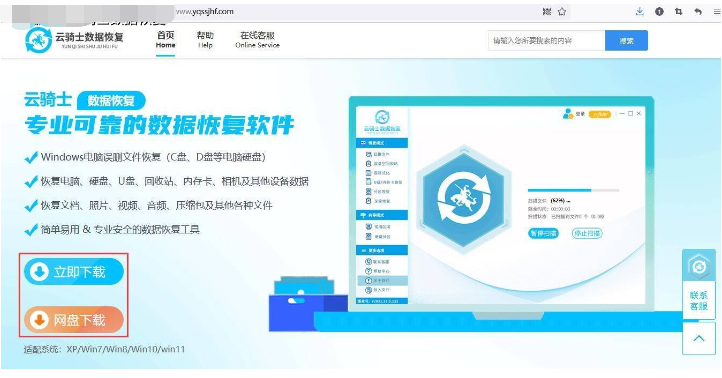Activate the crop screenshot tool icon
The width and height of the screenshot is (722, 378).
click(679, 12)
